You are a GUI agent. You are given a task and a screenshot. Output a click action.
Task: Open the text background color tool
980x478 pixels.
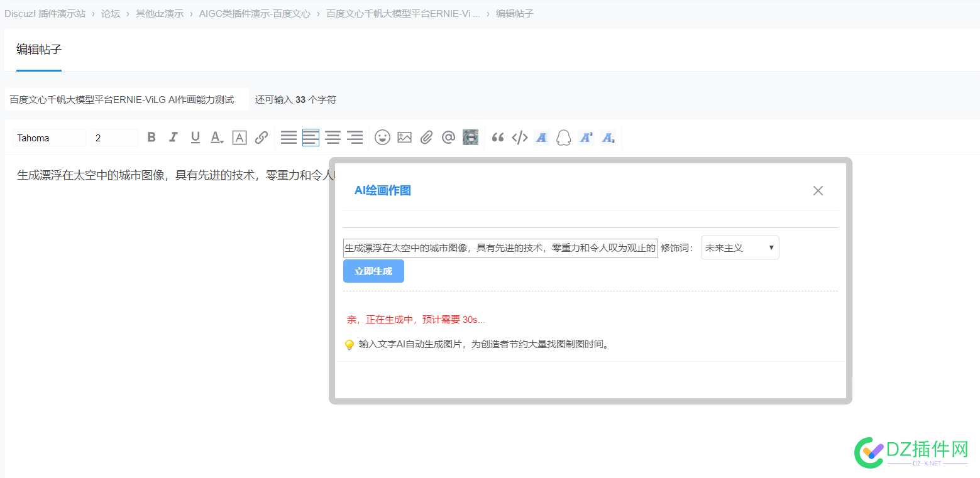(239, 138)
